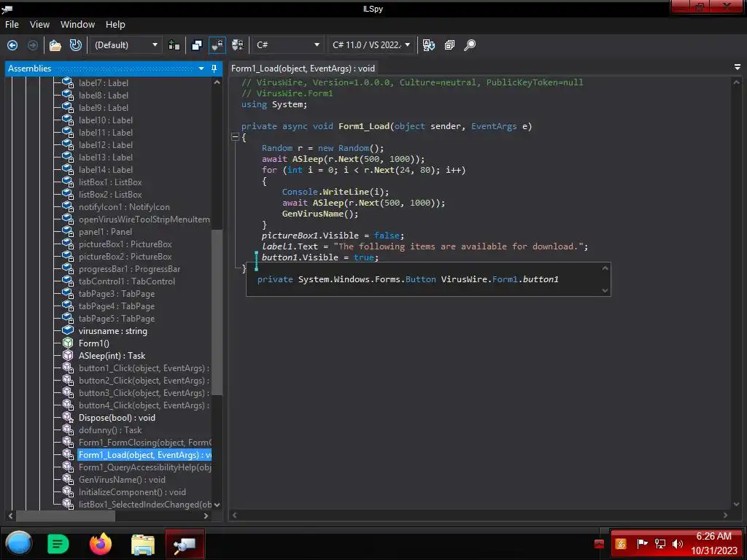
Task: Click the virusname field icon in tree
Action: pos(68,330)
